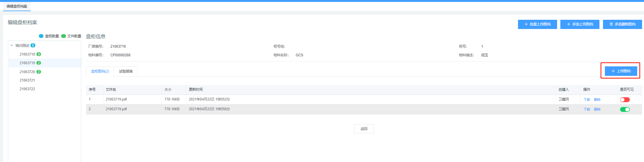Collapse the 培训测试 tree node arrow
The width and height of the screenshot is (644, 162).
12,46
